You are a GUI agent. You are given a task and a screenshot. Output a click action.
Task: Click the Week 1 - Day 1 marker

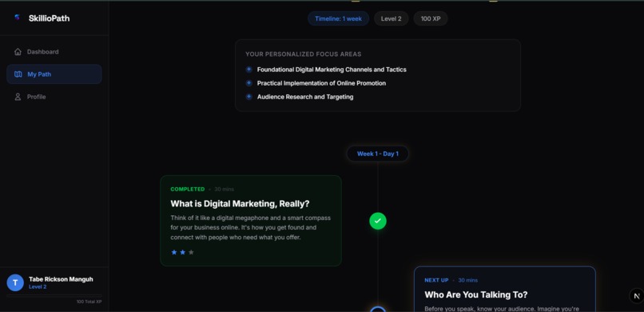pyautogui.click(x=377, y=154)
